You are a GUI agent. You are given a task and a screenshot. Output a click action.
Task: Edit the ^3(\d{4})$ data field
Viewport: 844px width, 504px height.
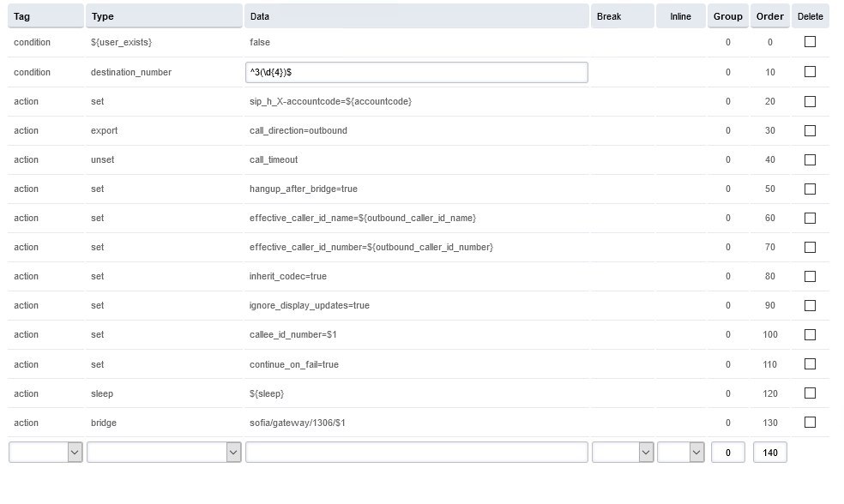(417, 72)
